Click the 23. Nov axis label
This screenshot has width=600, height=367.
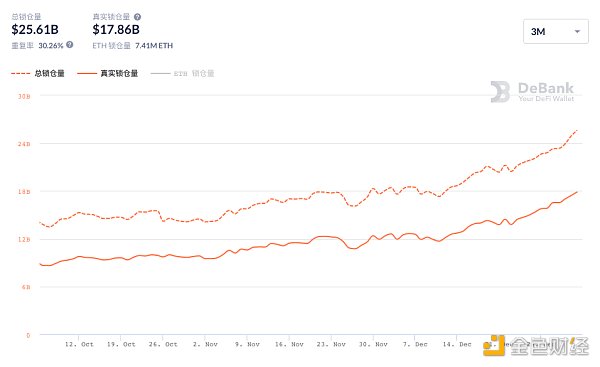(331, 344)
